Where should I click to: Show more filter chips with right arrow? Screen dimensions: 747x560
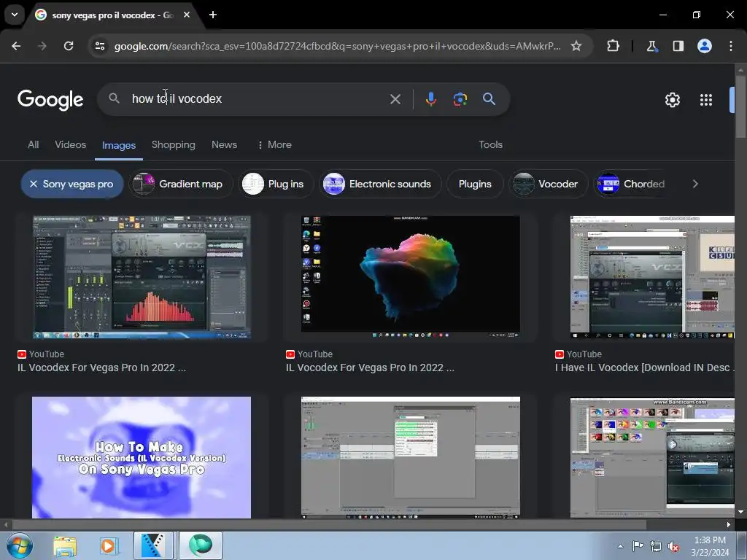tap(695, 184)
